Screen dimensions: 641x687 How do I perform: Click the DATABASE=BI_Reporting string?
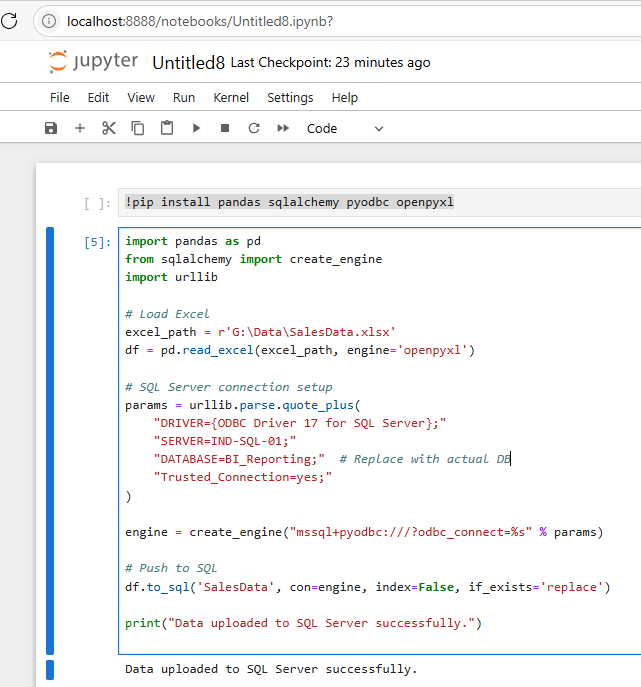239,459
